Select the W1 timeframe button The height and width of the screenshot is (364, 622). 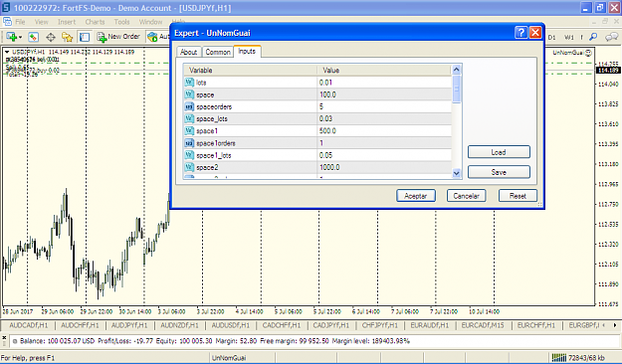tap(569, 37)
